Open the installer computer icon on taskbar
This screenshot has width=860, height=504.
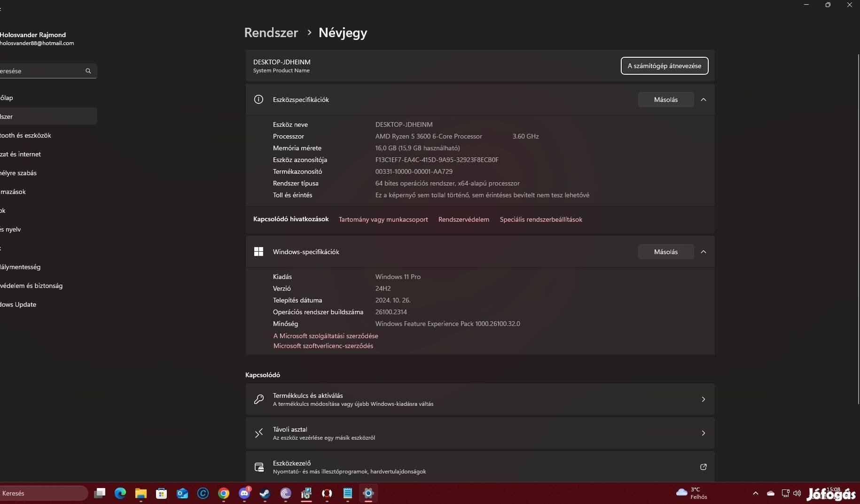click(306, 493)
